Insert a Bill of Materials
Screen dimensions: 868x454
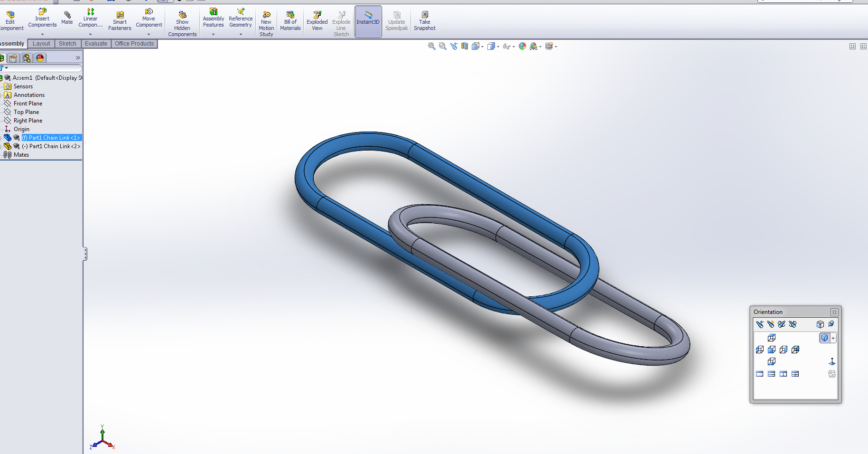(290, 21)
